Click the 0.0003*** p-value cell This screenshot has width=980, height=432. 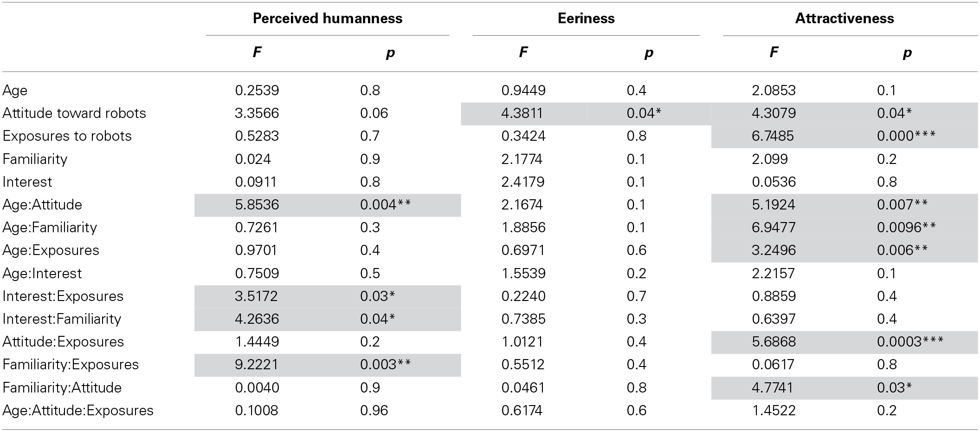coord(910,342)
